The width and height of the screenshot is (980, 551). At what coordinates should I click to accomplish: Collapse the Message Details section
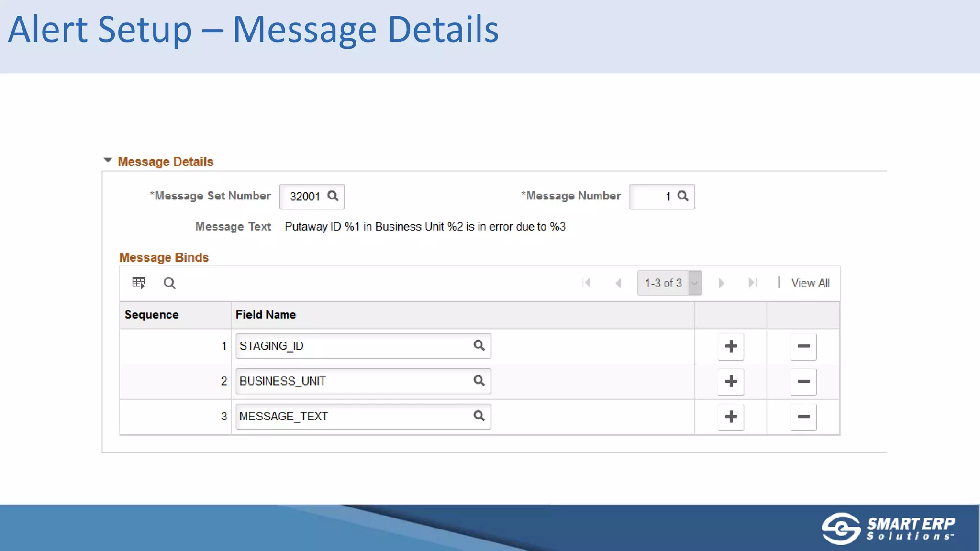[108, 160]
